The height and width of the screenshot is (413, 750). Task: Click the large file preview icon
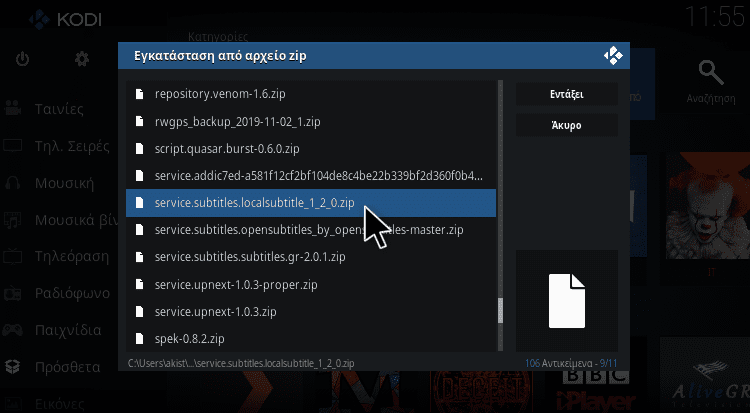tap(567, 301)
